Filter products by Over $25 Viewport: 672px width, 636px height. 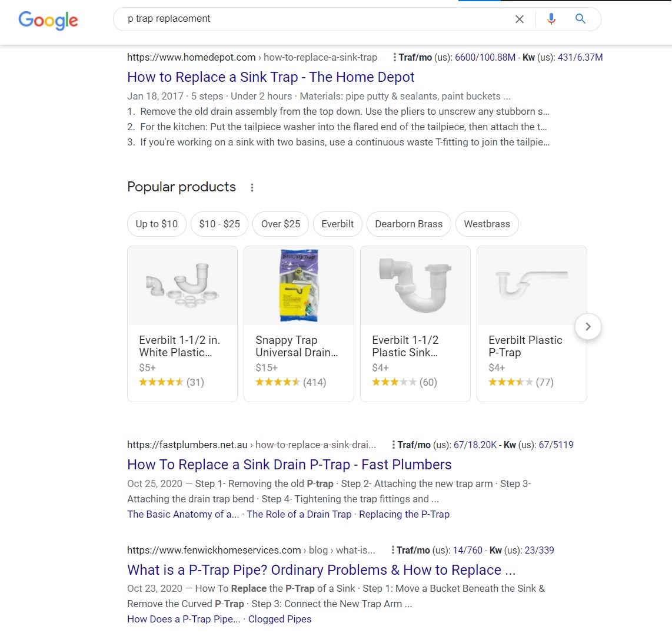tap(280, 224)
